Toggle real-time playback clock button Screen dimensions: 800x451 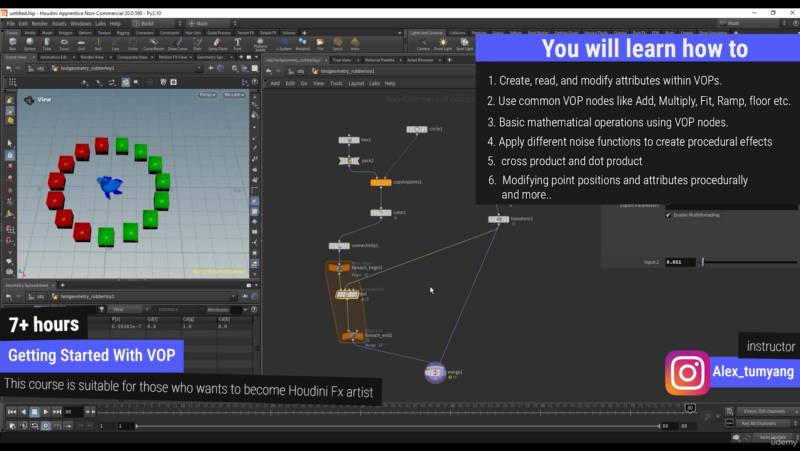[46, 425]
